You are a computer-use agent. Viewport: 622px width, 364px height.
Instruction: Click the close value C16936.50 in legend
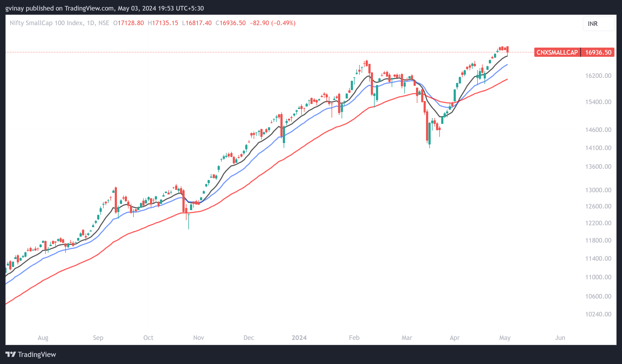(x=231, y=23)
